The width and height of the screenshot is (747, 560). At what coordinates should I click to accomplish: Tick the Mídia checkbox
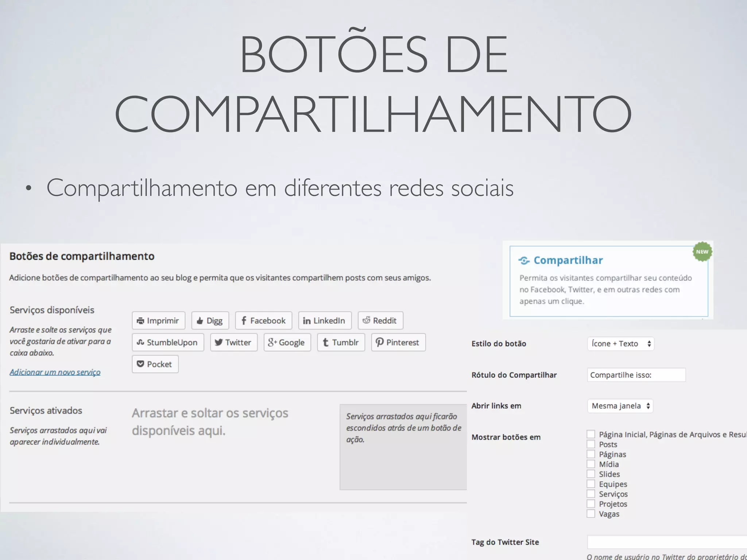point(591,464)
